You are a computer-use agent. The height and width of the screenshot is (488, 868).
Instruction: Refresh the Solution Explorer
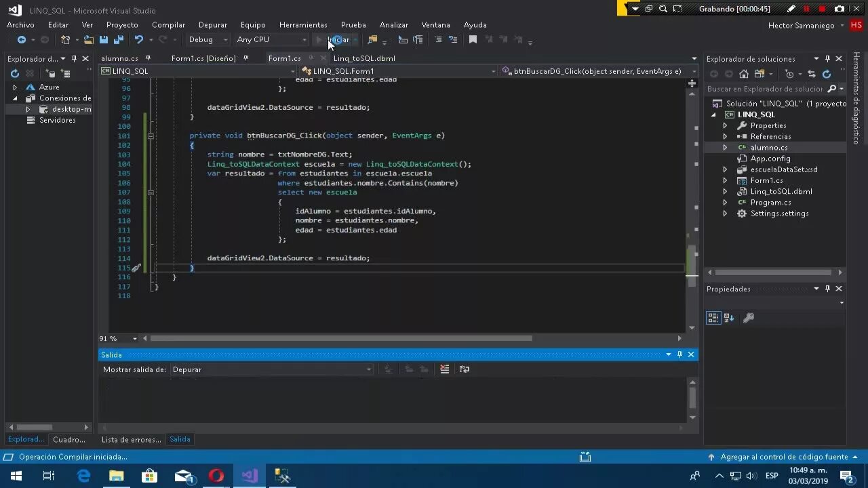[x=827, y=74]
